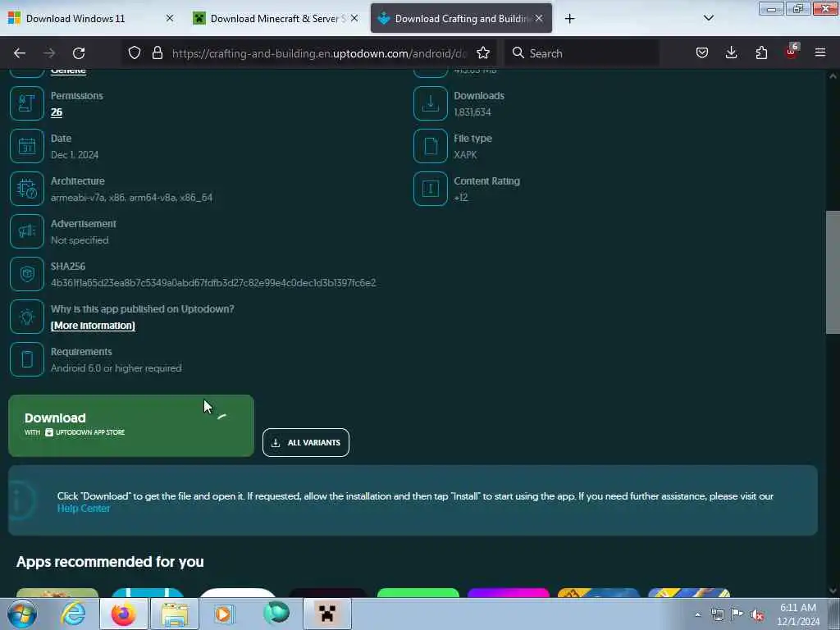The height and width of the screenshot is (630, 840).
Task: Click the Firefox taskbar icon
Action: pos(124,614)
